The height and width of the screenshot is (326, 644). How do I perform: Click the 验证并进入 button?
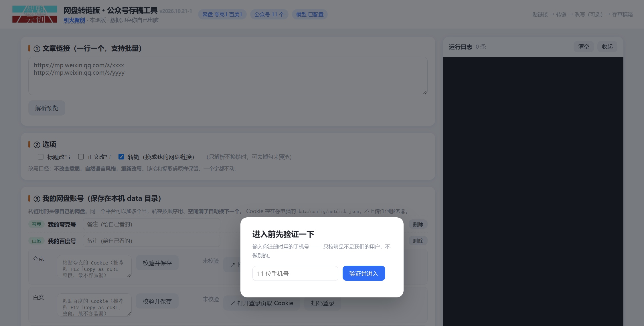click(x=364, y=273)
